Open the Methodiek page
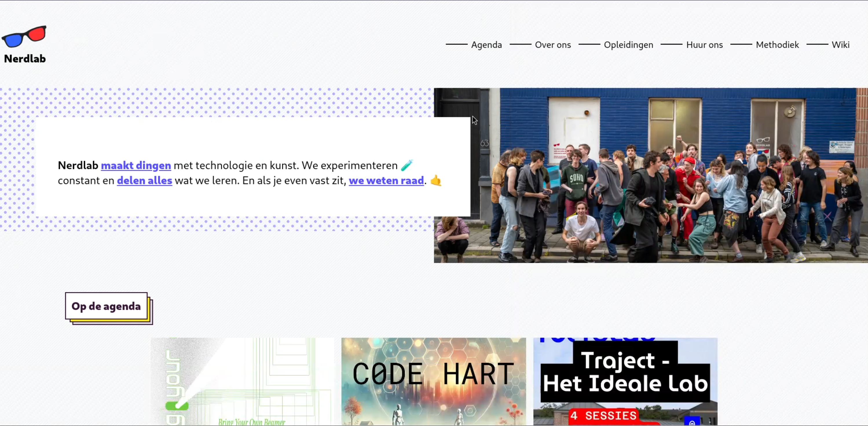 click(777, 45)
